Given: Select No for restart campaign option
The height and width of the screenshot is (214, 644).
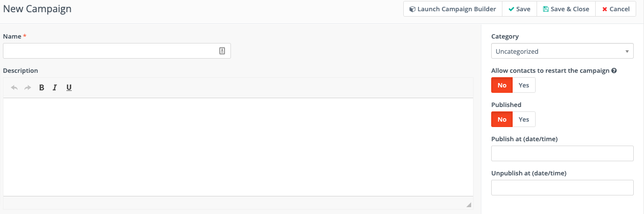Looking at the screenshot, I should (x=502, y=85).
